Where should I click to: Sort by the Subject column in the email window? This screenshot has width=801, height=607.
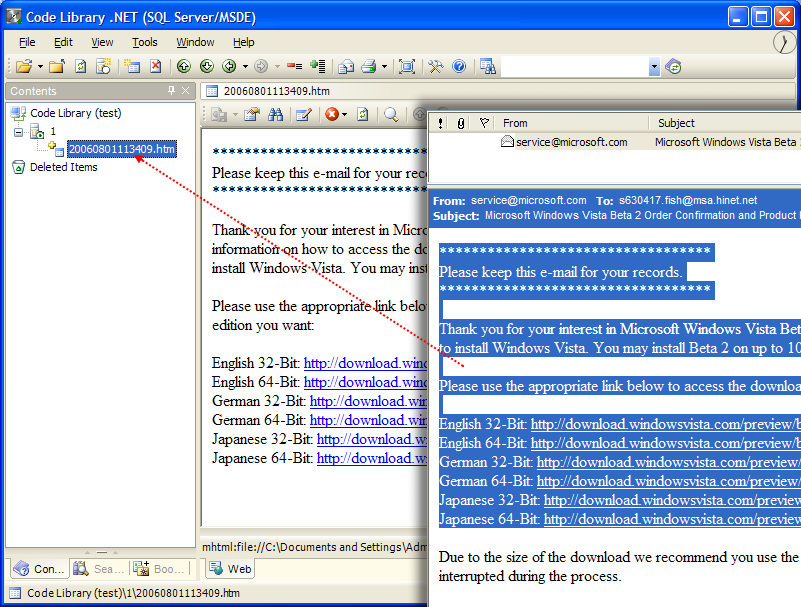pos(725,123)
